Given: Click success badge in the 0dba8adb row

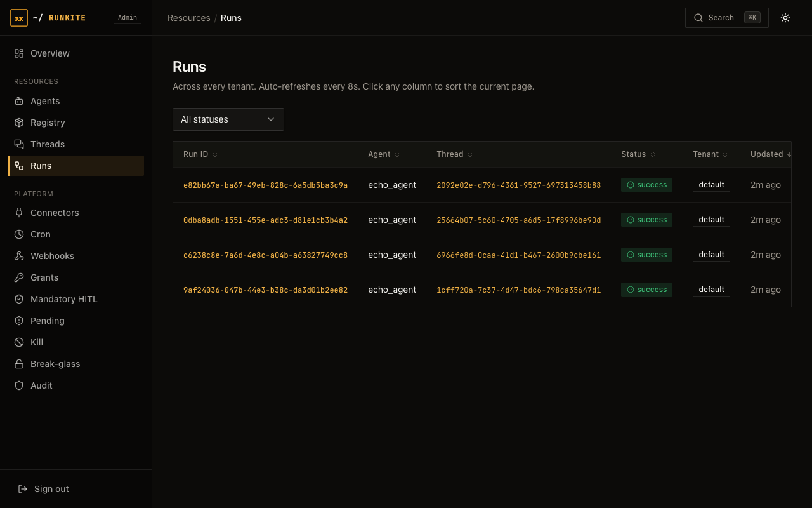Looking at the screenshot, I should [646, 220].
